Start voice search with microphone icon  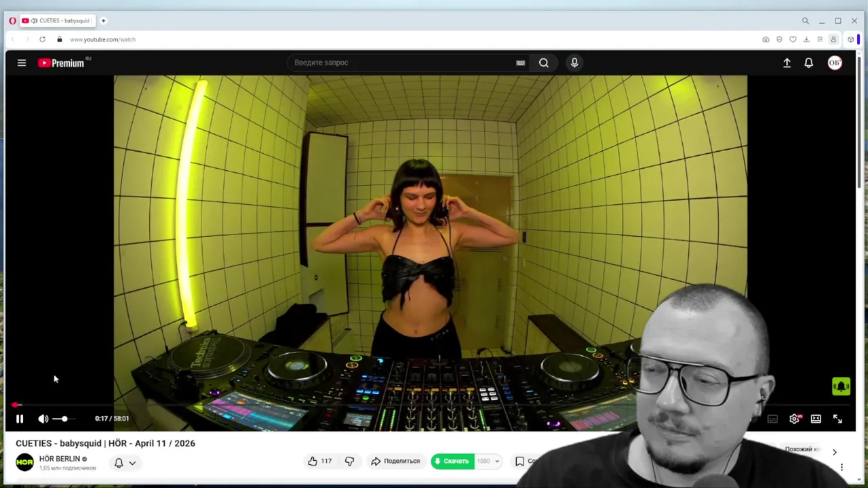click(x=574, y=63)
